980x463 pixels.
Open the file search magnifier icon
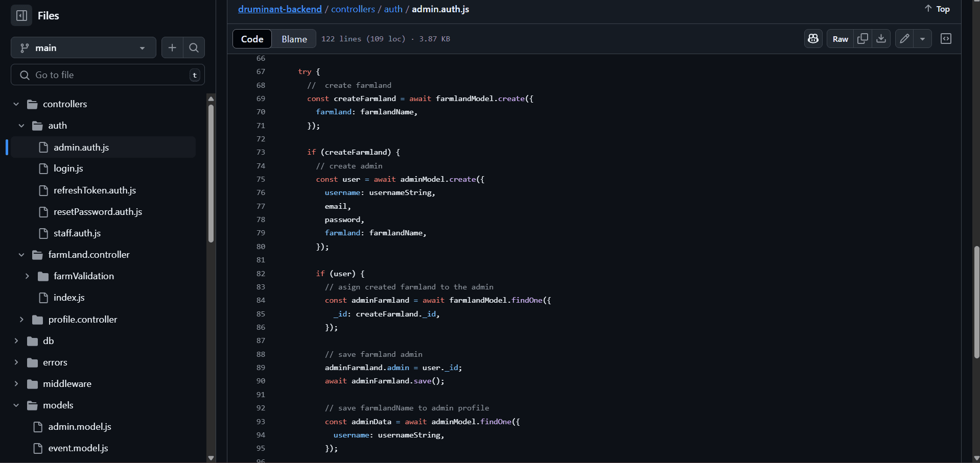(194, 47)
